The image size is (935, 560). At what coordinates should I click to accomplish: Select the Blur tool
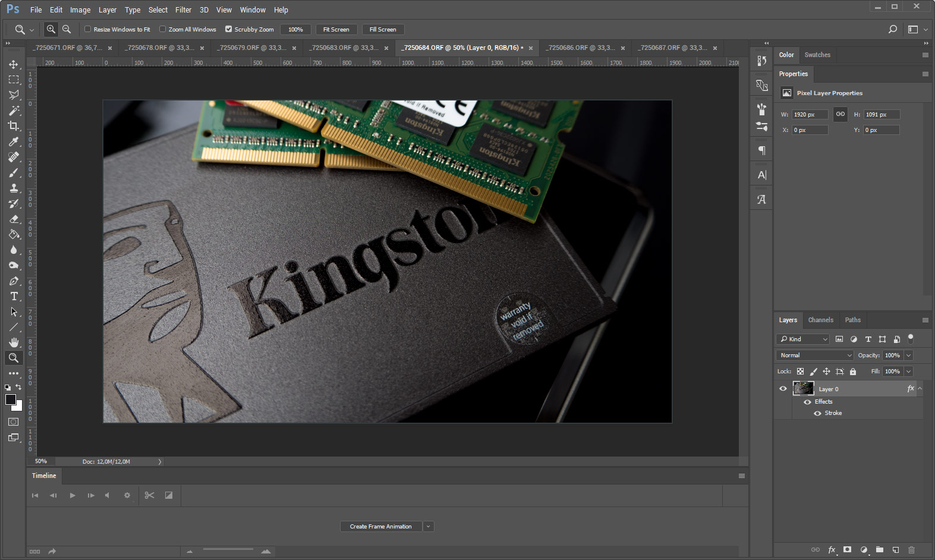click(x=14, y=250)
